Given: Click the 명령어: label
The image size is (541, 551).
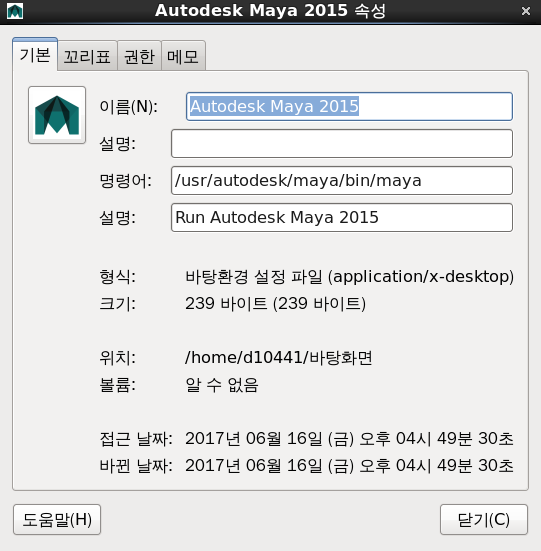Looking at the screenshot, I should [125, 181].
